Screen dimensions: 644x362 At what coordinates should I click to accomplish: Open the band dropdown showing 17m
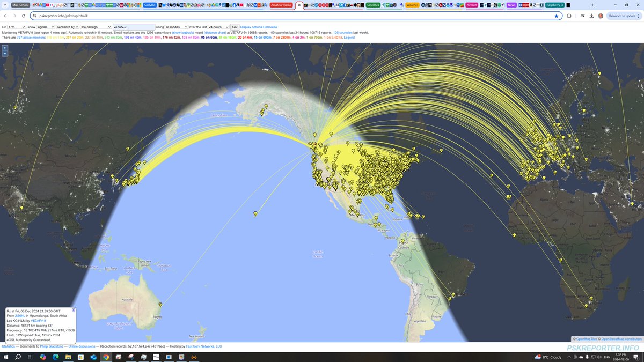(x=17, y=27)
